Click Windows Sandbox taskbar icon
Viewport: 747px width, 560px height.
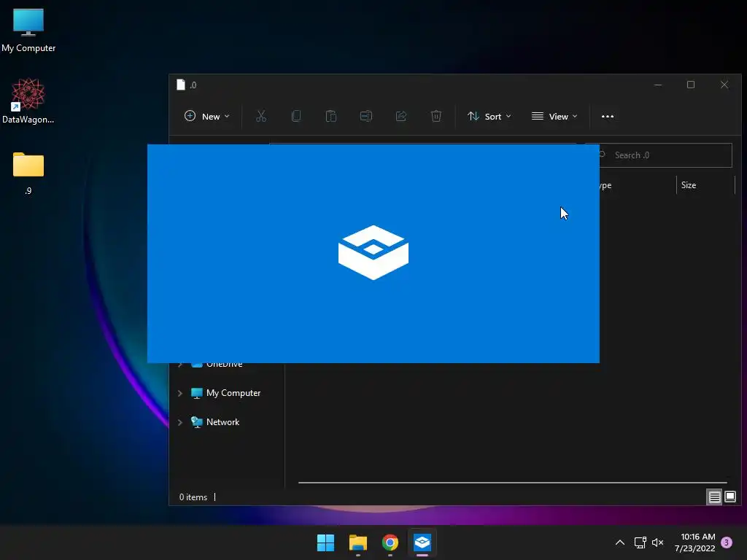(422, 542)
